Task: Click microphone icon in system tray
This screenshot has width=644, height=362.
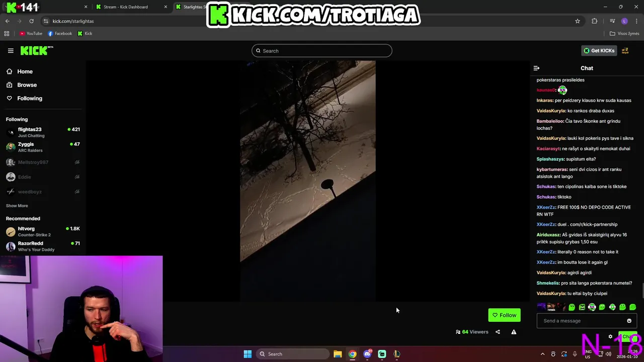Action: [x=575, y=354]
